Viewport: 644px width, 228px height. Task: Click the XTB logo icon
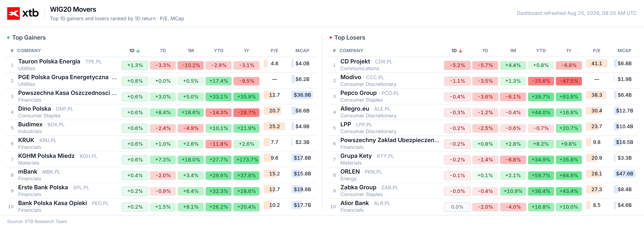[13, 13]
